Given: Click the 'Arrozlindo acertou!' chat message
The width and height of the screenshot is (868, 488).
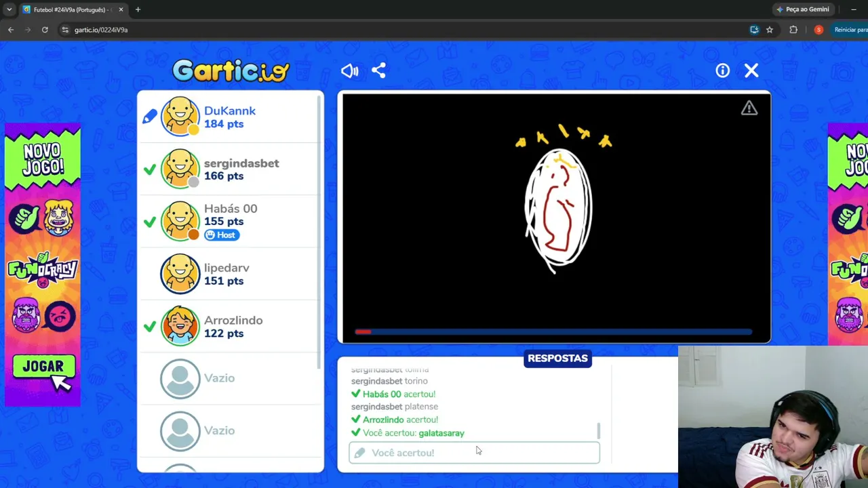Looking at the screenshot, I should click(x=395, y=420).
